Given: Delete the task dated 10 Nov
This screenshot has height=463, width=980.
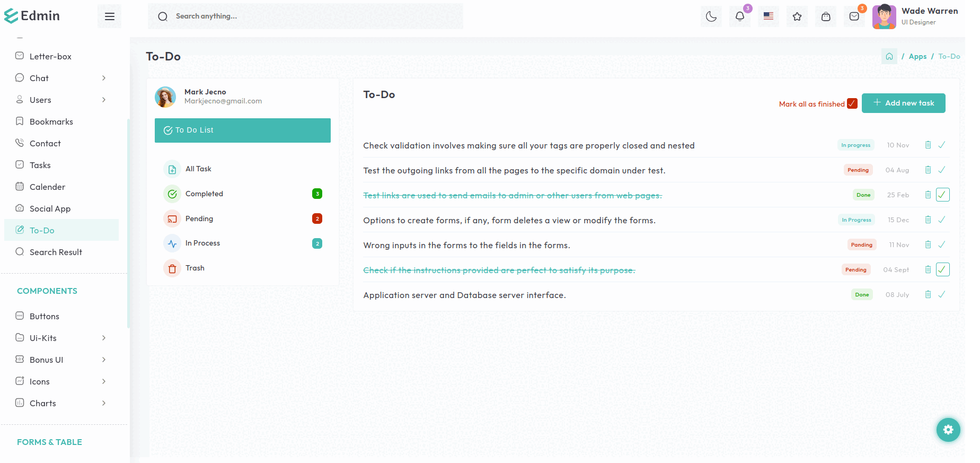Looking at the screenshot, I should pyautogui.click(x=928, y=145).
